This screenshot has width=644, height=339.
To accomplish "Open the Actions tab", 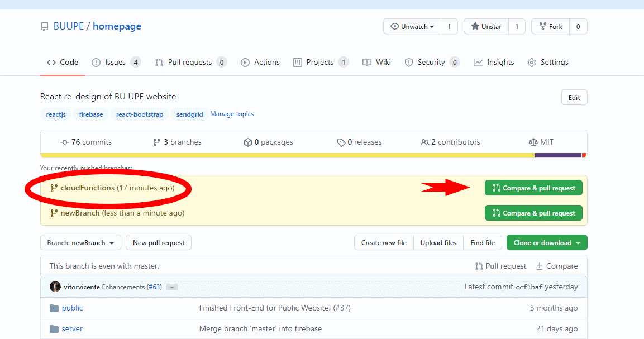I will pyautogui.click(x=260, y=62).
